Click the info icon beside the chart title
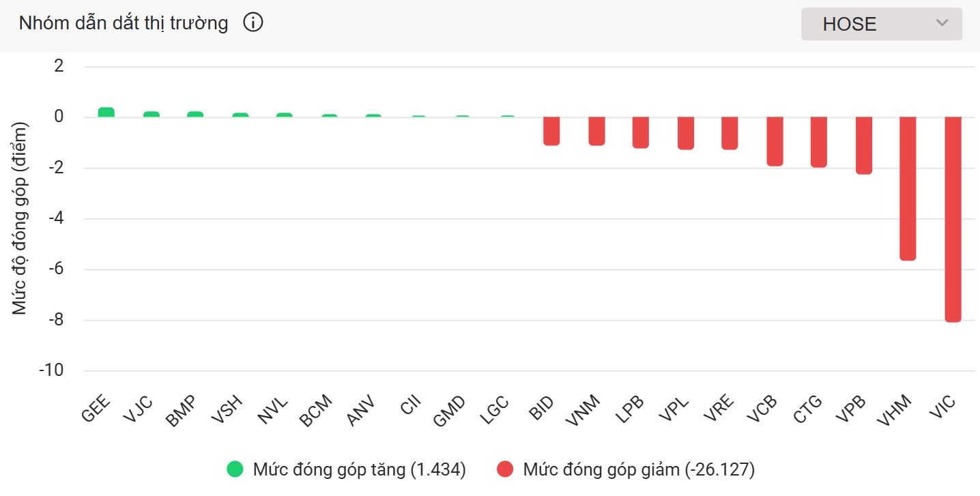Image resolution: width=980 pixels, height=496 pixels. pos(253,23)
